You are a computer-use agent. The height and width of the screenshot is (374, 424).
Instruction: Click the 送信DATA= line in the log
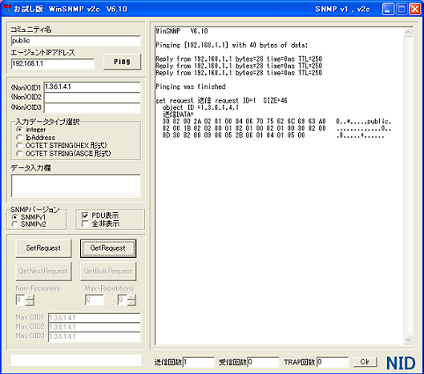tap(178, 115)
